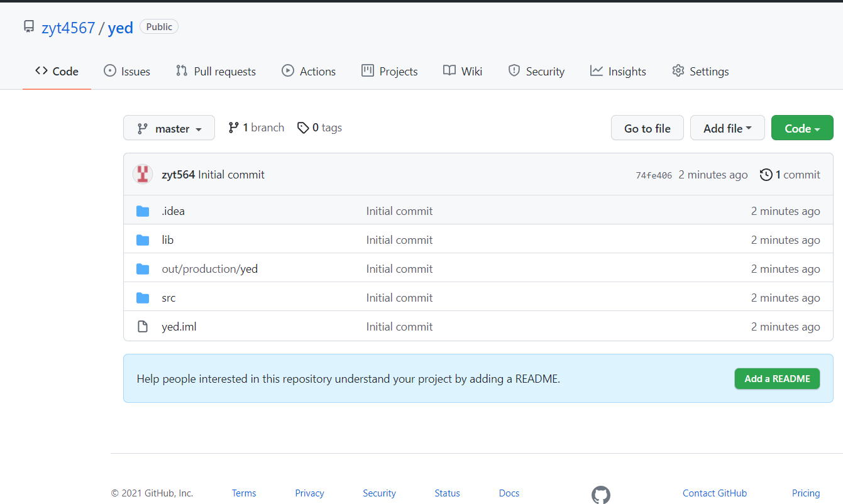
Task: Click the file icon next to yed.iml
Action: pos(143,327)
